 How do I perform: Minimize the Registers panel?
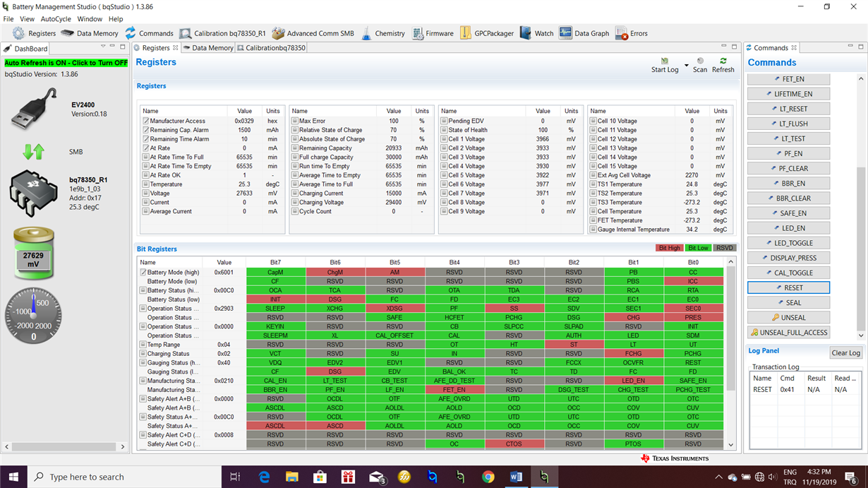pyautogui.click(x=723, y=47)
